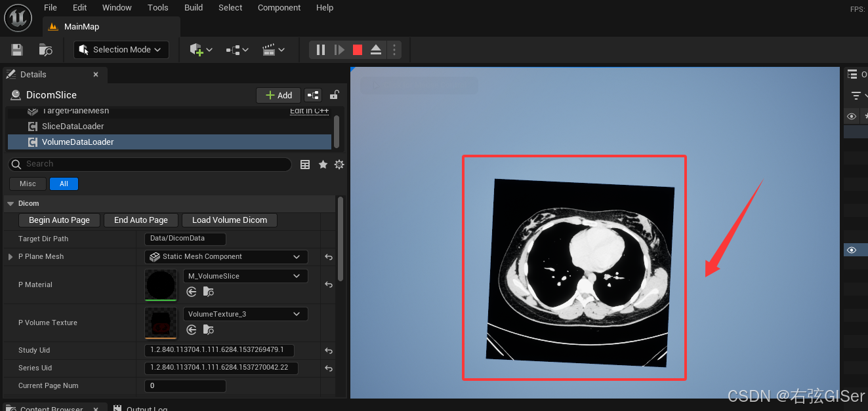Select the VolumeDataLoader component
The image size is (868, 411).
point(169,142)
